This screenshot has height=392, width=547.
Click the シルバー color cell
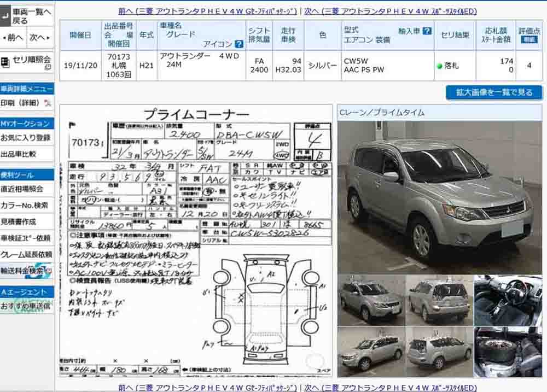323,66
